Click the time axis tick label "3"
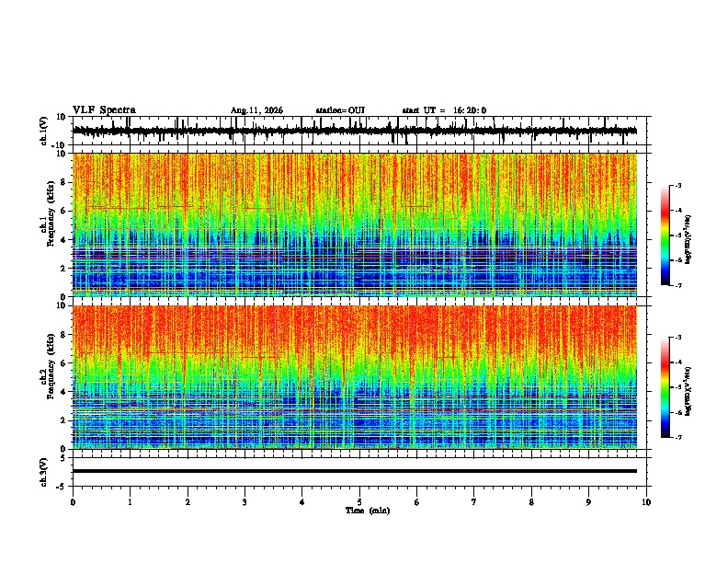Screen dimensions: 728x563 click(245, 502)
